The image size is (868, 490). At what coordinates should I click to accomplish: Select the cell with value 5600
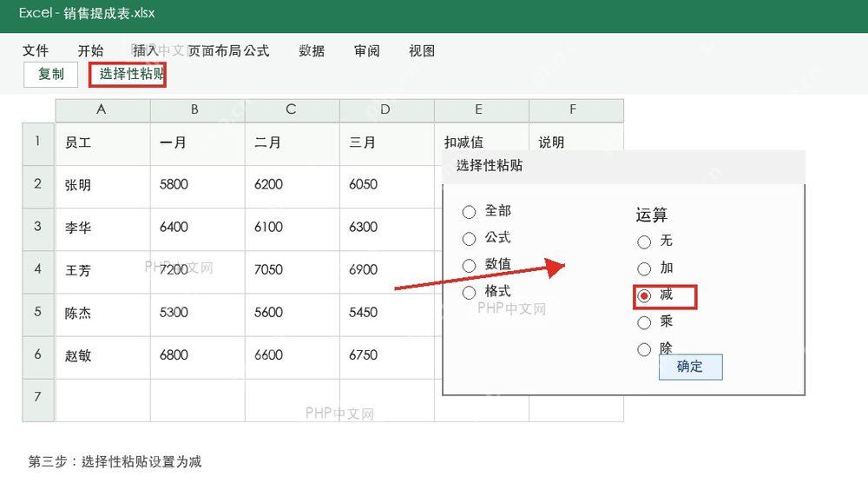293,315
